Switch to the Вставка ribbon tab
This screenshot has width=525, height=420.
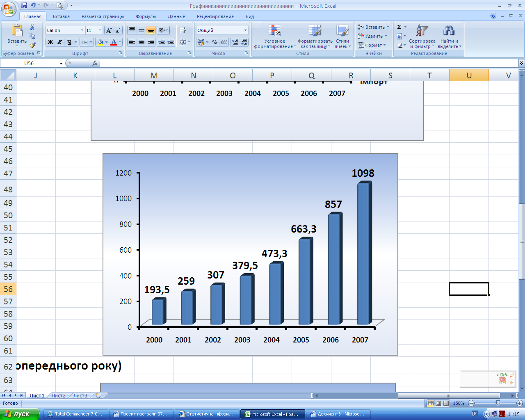61,16
